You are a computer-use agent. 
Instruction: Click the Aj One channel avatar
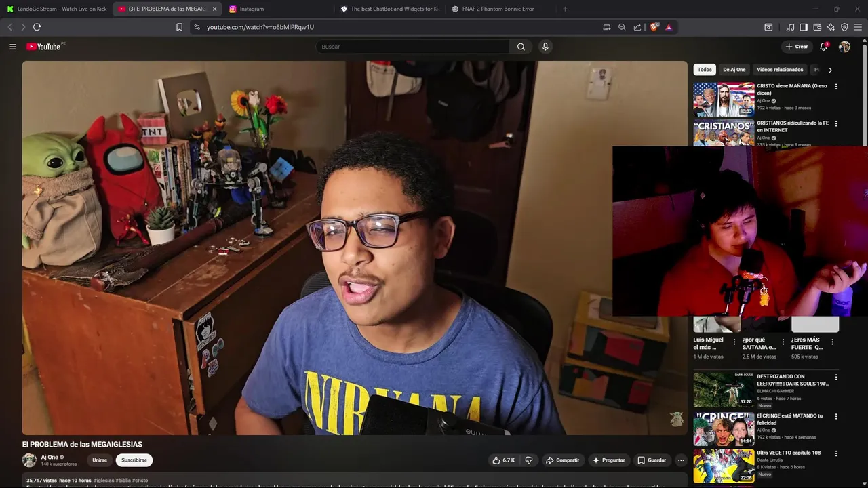[x=29, y=460]
